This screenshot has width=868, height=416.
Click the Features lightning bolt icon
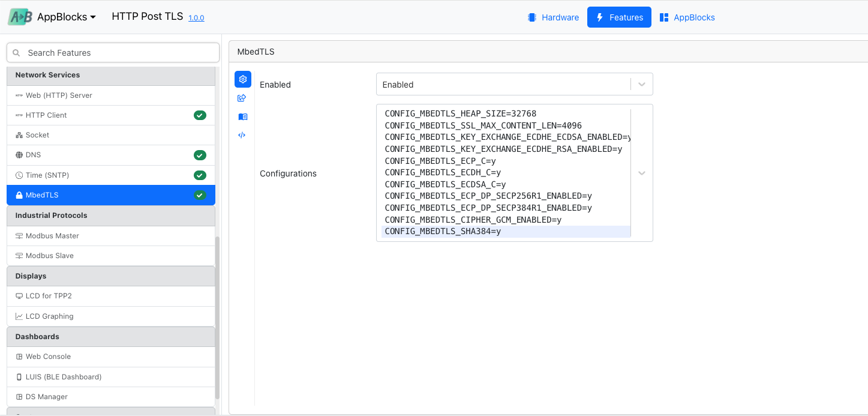point(599,17)
